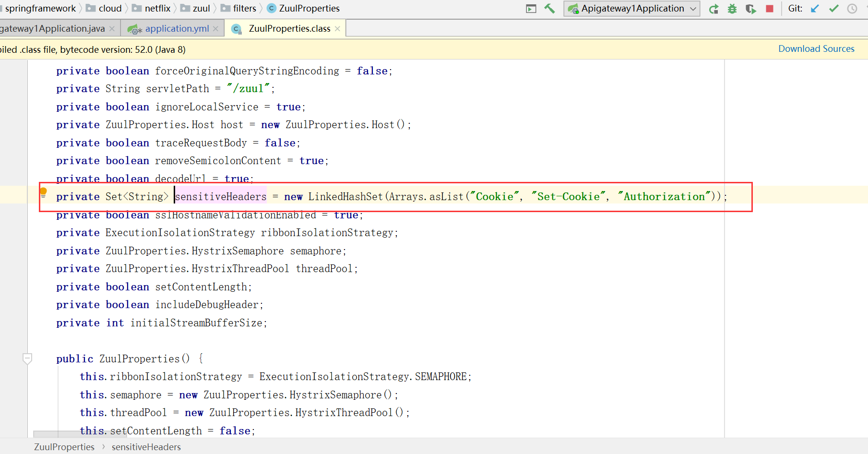Switch to the application.yml tab
The image size is (868, 454).
(177, 29)
